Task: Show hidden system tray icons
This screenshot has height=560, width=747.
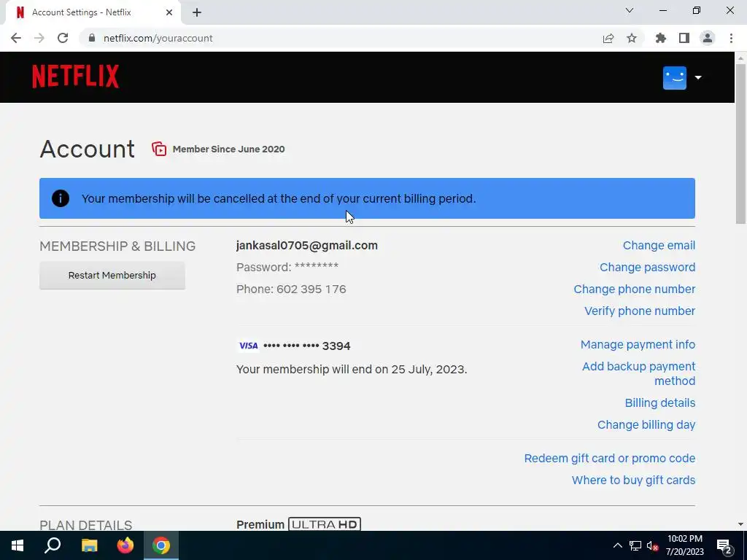Action: pos(617,545)
